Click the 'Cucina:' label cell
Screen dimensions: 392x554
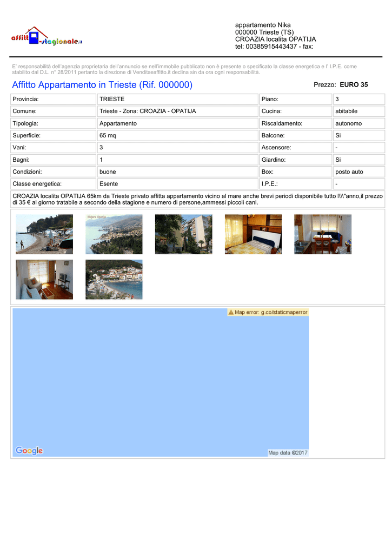coord(296,111)
